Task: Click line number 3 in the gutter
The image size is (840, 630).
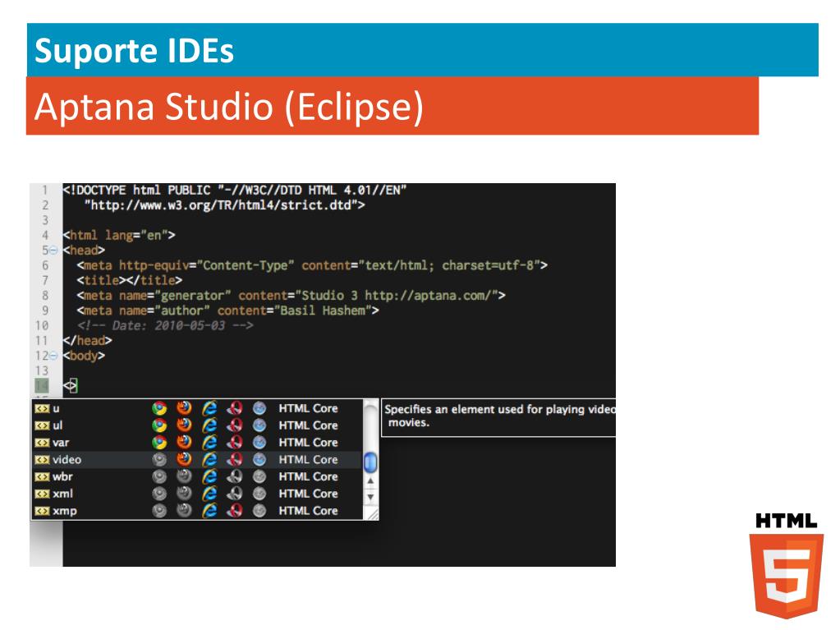Action: (45, 220)
